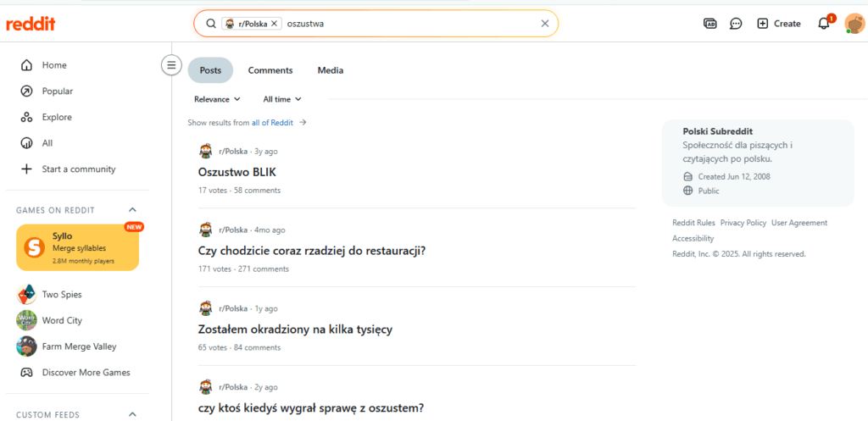This screenshot has height=421, width=868.
Task: Switch to the Media tab
Action: pos(330,70)
